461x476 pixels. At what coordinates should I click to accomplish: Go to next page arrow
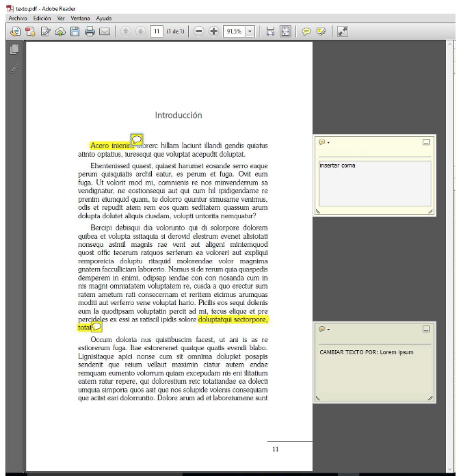coord(140,31)
